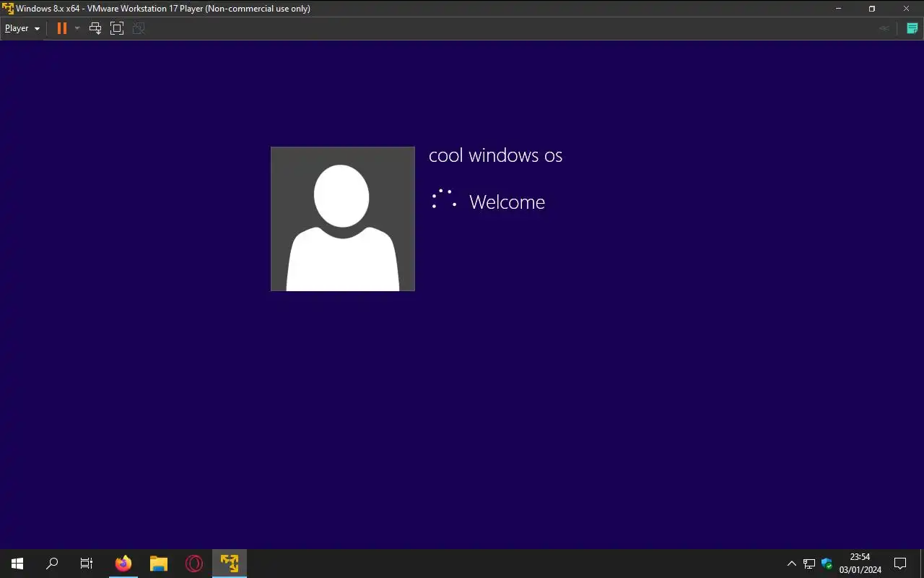The width and height of the screenshot is (924, 578).
Task: Click the network tray icon
Action: pyautogui.click(x=809, y=564)
